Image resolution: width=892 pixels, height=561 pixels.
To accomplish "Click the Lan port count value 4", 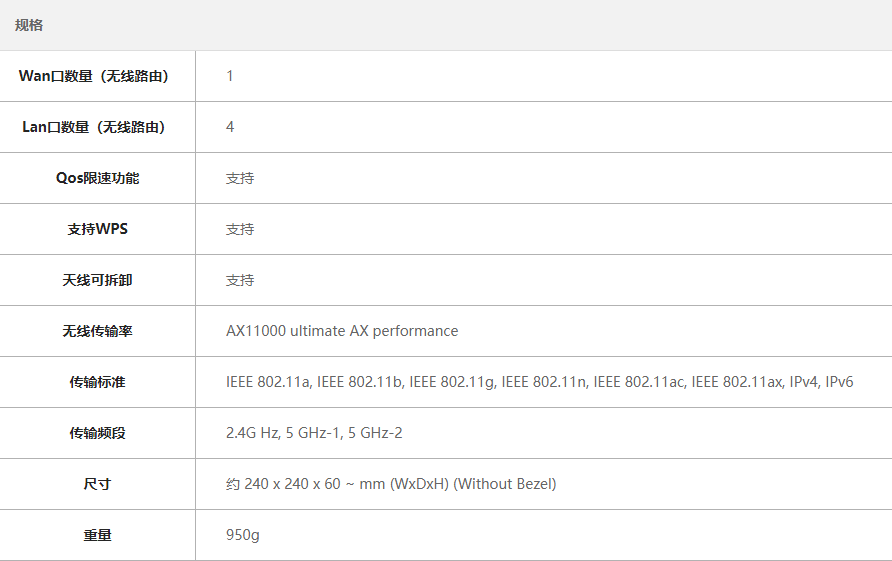I will click(x=230, y=127).
